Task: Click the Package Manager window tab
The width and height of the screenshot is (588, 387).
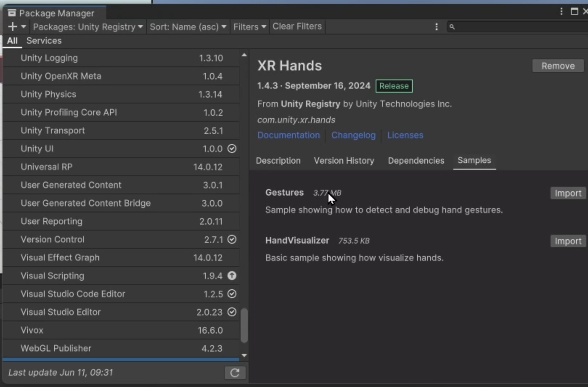Action: point(54,13)
